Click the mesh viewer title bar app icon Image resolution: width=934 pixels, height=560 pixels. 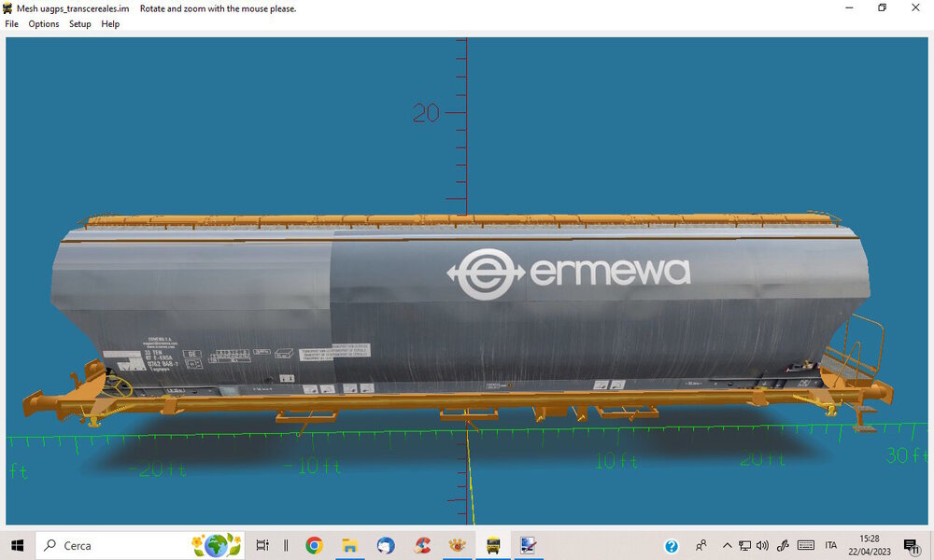click(x=7, y=8)
